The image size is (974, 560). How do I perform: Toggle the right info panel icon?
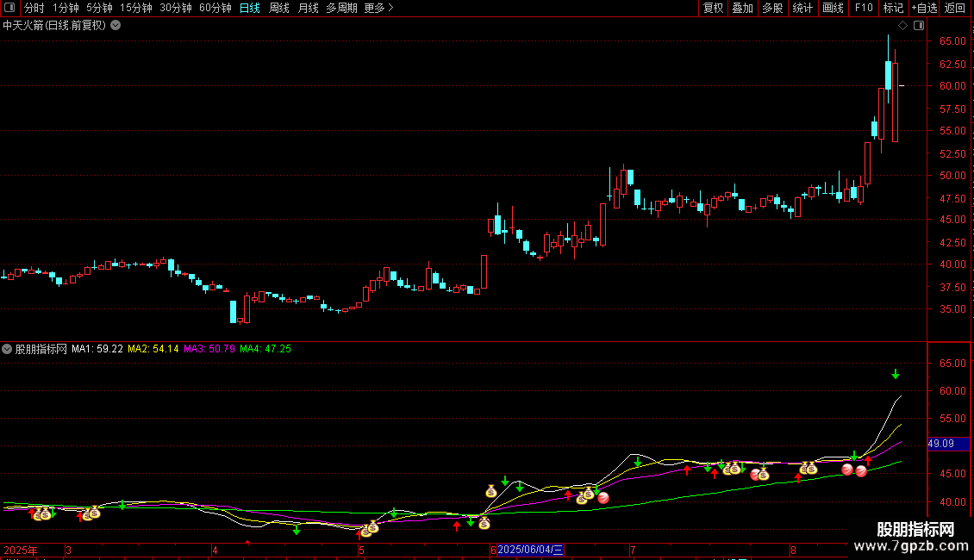(919, 26)
